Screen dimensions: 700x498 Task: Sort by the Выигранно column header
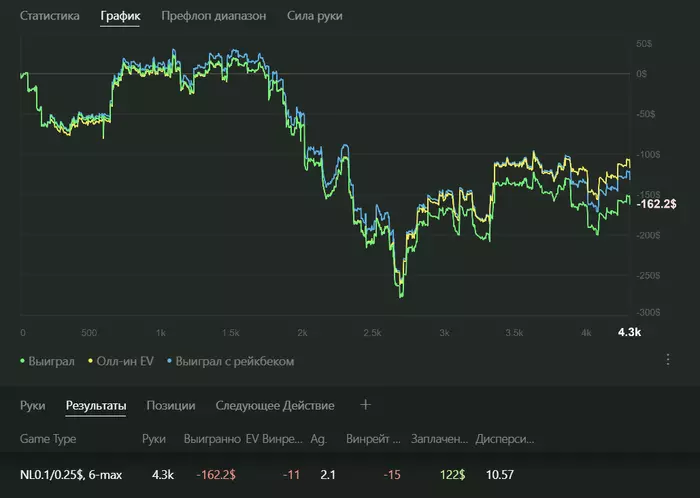(212, 439)
